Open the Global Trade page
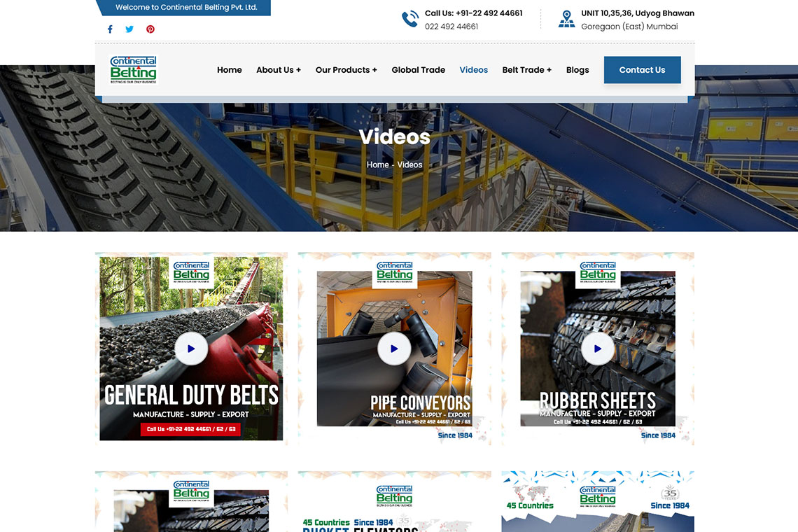 [x=418, y=69]
